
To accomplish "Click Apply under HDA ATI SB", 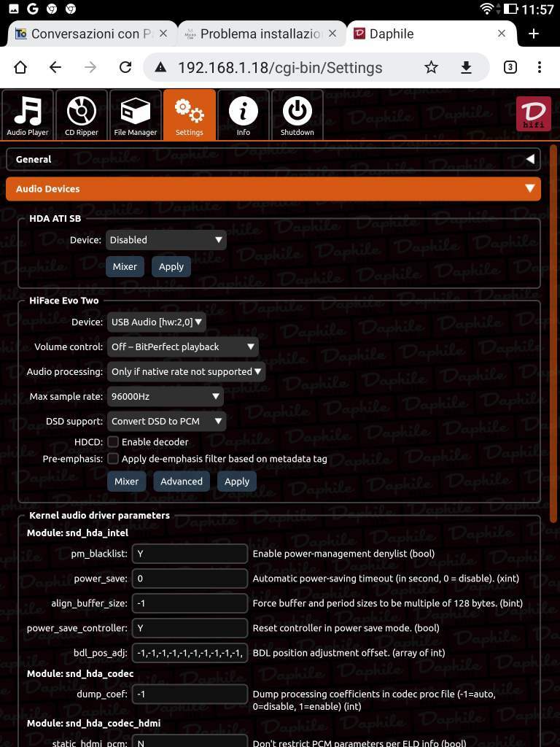I will coord(171,267).
